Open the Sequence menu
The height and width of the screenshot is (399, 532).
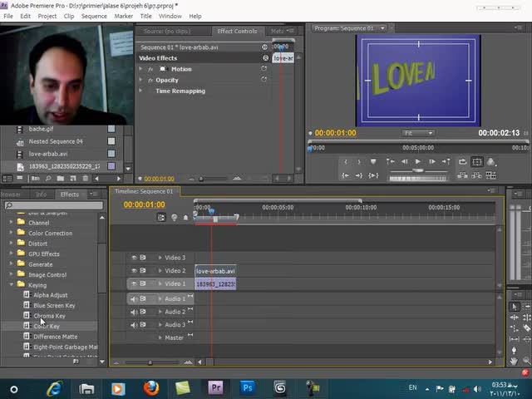tap(94, 16)
